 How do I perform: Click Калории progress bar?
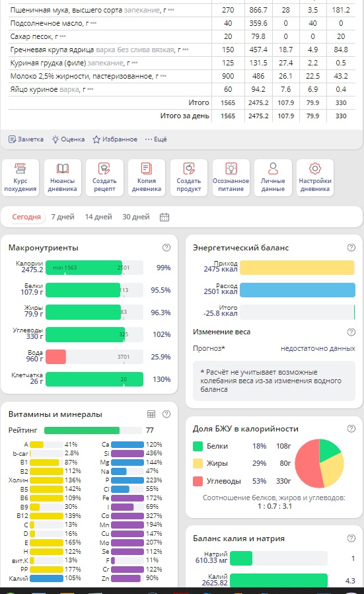(94, 268)
